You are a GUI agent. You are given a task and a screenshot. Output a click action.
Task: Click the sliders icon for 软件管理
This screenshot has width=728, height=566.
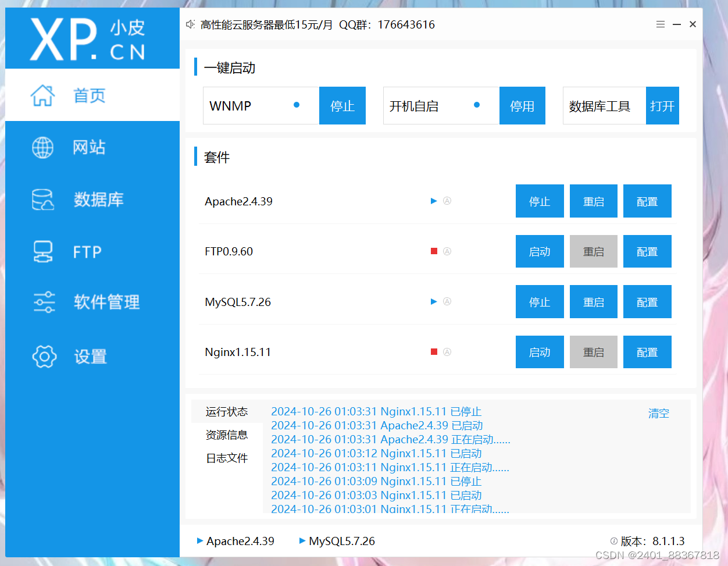44,302
